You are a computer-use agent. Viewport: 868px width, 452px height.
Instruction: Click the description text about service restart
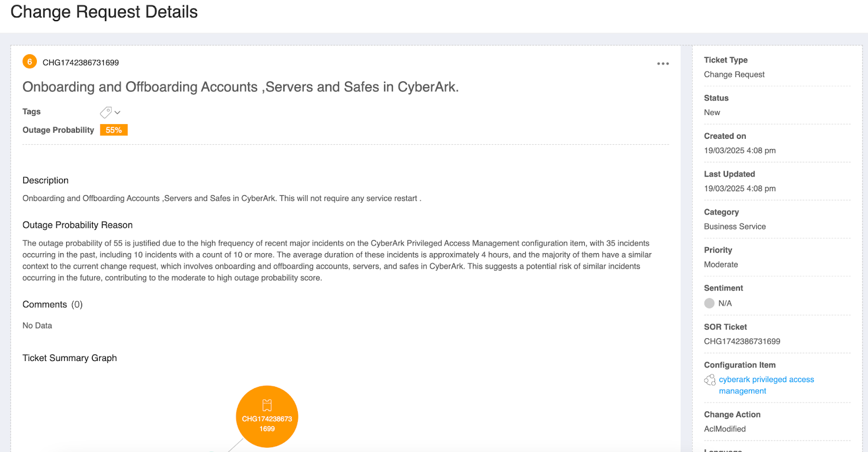point(222,198)
